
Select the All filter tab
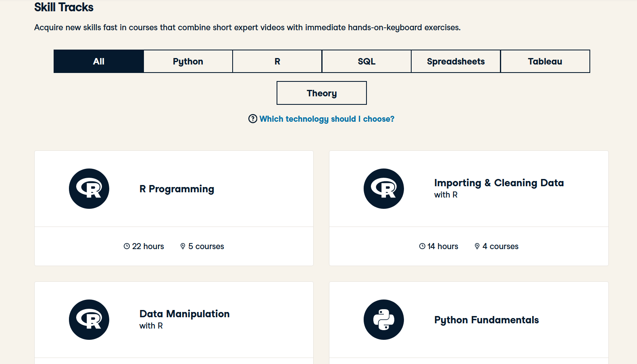tap(99, 61)
